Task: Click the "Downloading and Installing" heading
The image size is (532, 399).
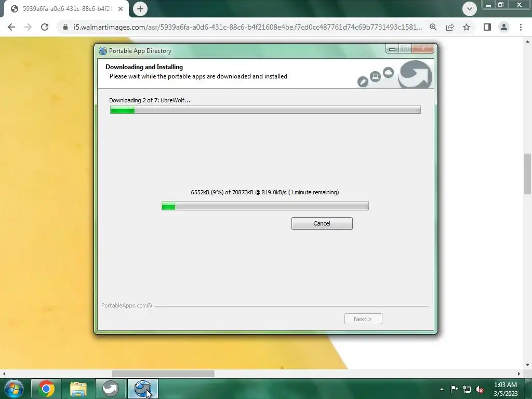Action: pos(144,67)
